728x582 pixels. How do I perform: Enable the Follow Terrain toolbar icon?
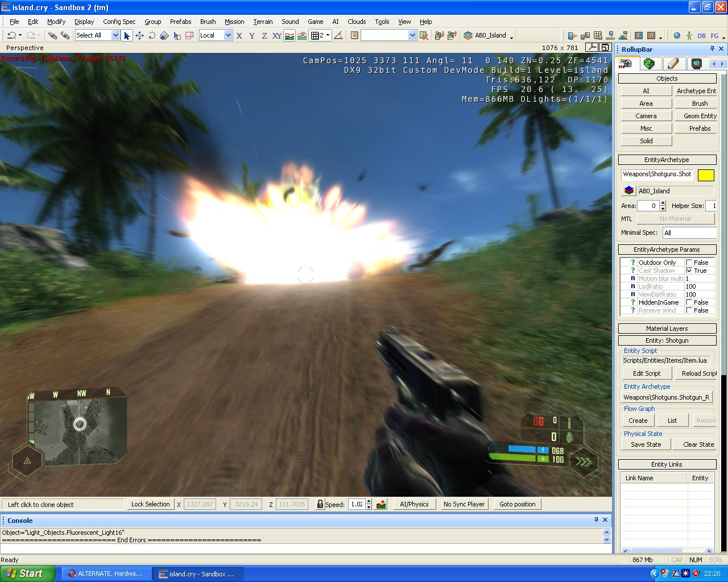(x=289, y=35)
